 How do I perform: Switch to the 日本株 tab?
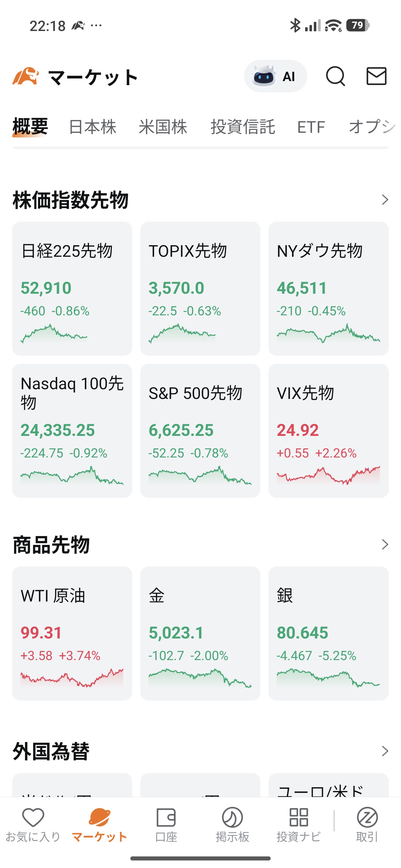click(x=92, y=127)
